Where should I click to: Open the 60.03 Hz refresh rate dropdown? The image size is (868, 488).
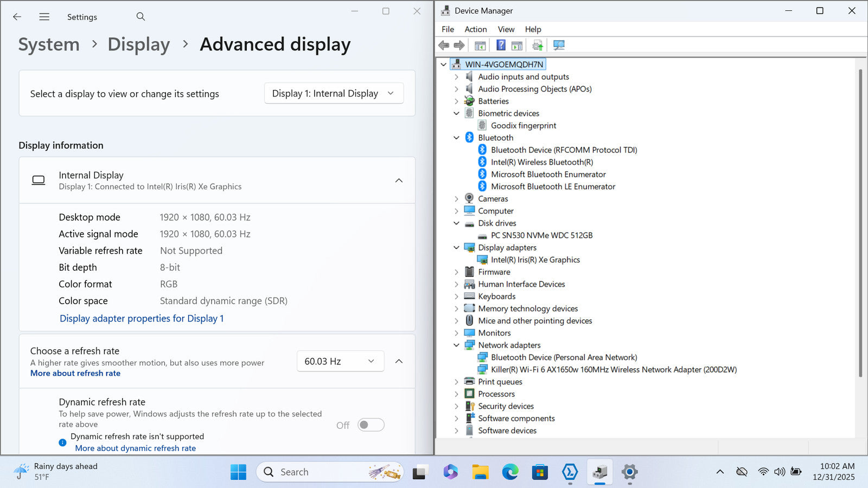click(340, 361)
